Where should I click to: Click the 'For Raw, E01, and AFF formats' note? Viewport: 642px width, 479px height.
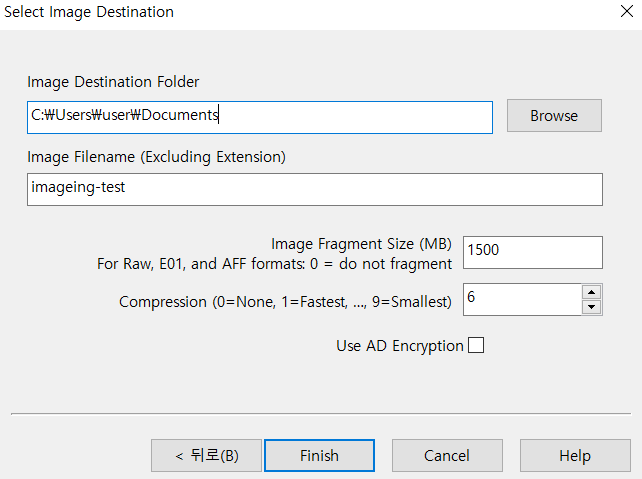click(x=274, y=264)
